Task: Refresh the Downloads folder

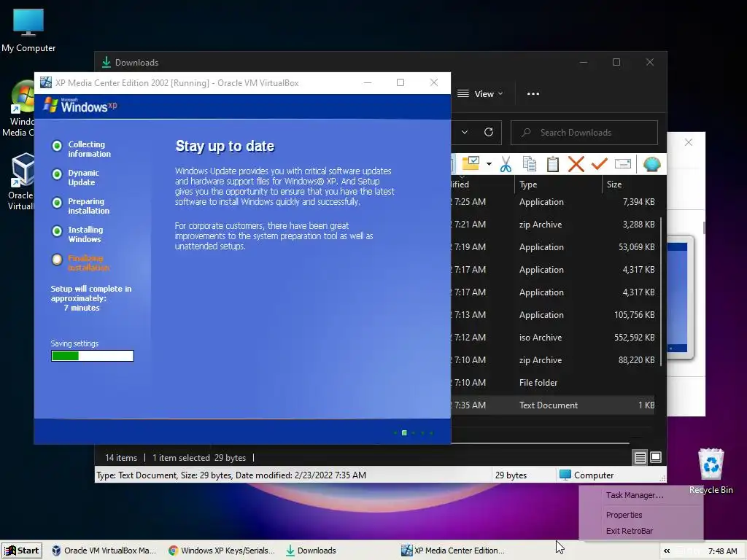Action: (488, 133)
